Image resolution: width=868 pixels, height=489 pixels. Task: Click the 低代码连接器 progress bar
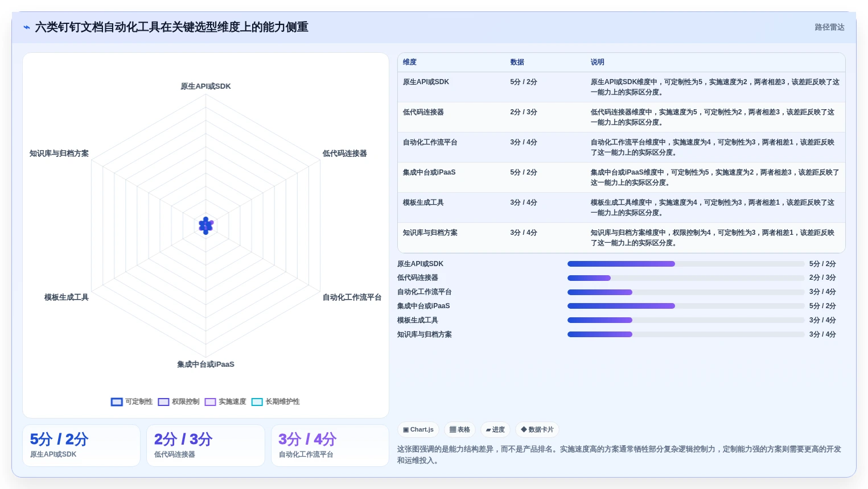click(686, 278)
